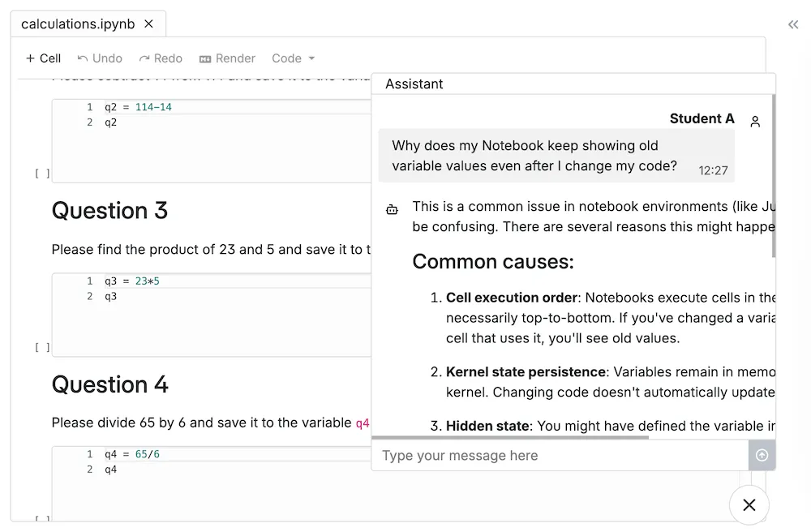811x532 pixels.
Task: Click the Student A name label
Action: coord(702,118)
